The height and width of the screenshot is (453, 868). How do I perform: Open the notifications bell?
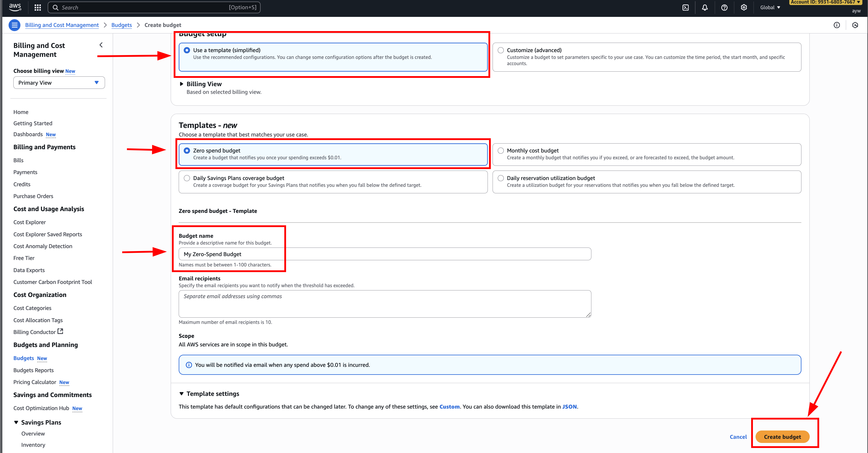click(x=705, y=7)
